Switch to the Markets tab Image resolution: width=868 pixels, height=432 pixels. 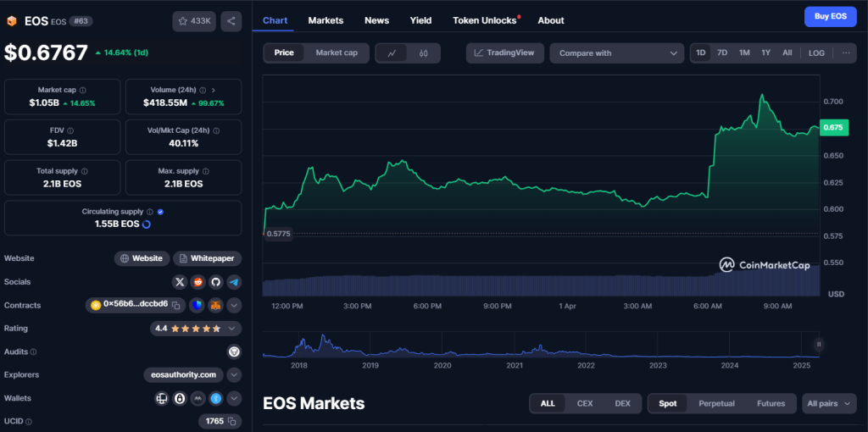coord(325,20)
